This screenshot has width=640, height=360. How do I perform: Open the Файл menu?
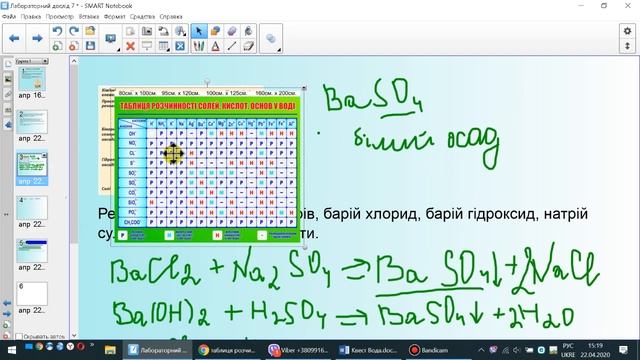click(x=9, y=17)
